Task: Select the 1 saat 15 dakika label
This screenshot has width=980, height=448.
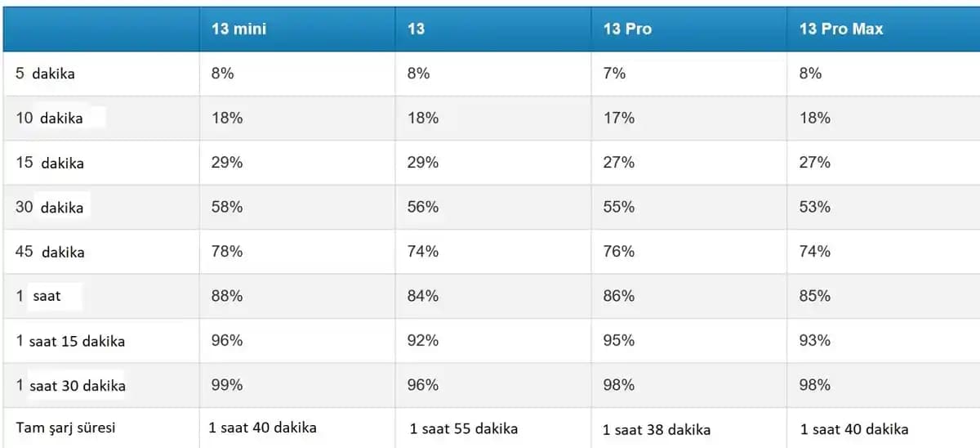Action: [70, 341]
